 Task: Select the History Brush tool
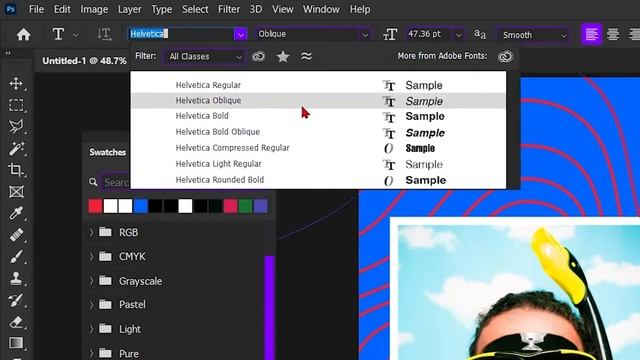(16, 300)
